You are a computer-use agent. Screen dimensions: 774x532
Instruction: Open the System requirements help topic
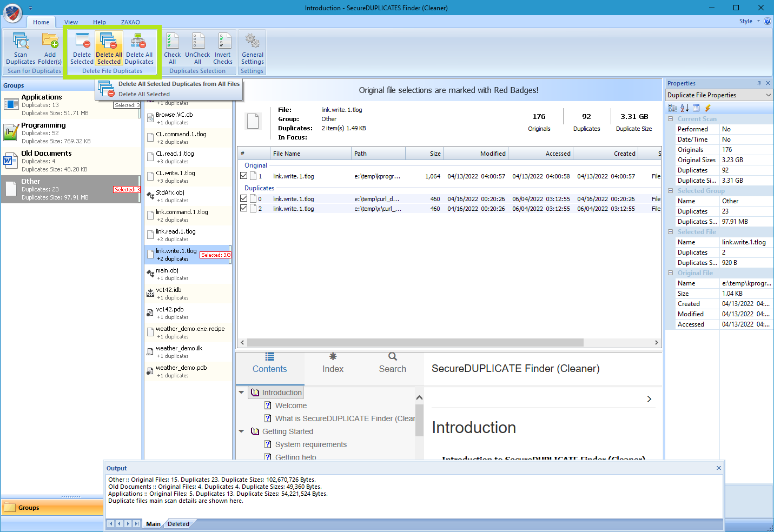tap(311, 444)
